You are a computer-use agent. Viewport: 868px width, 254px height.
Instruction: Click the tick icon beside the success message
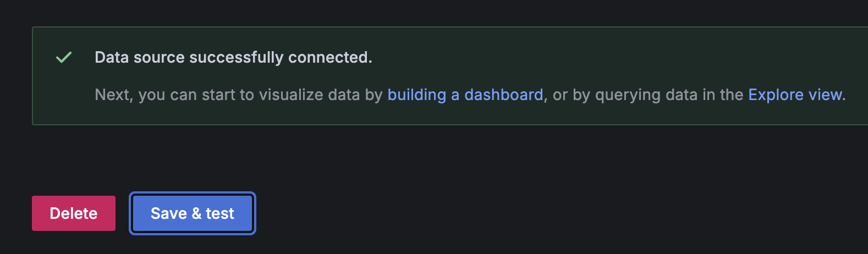click(x=64, y=57)
